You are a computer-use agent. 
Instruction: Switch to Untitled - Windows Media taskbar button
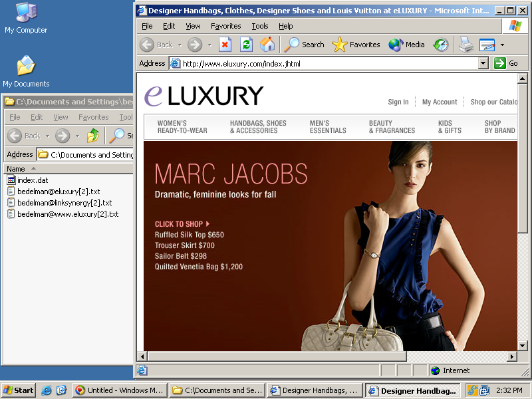coord(120,390)
